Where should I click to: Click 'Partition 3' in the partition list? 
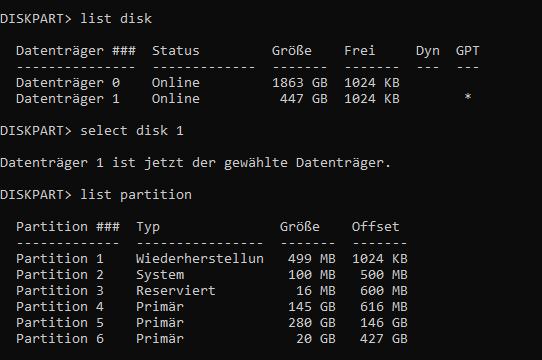tap(60, 290)
